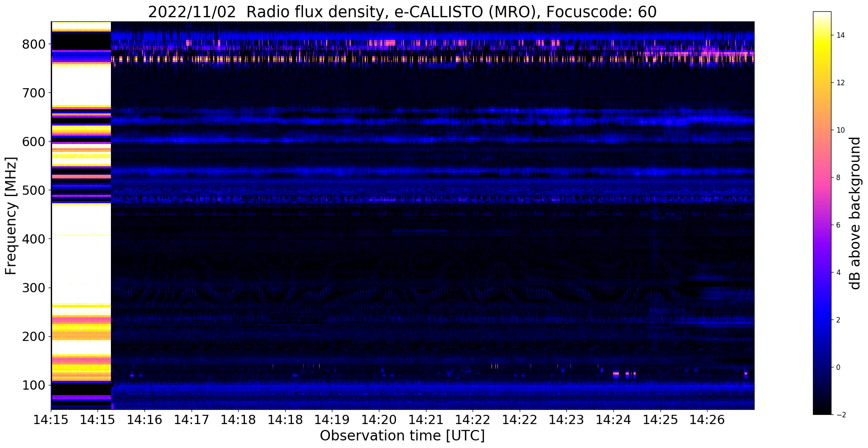The image size is (868, 448).
Task: Pick the colorbar tick labeled 0
Action: (x=838, y=367)
